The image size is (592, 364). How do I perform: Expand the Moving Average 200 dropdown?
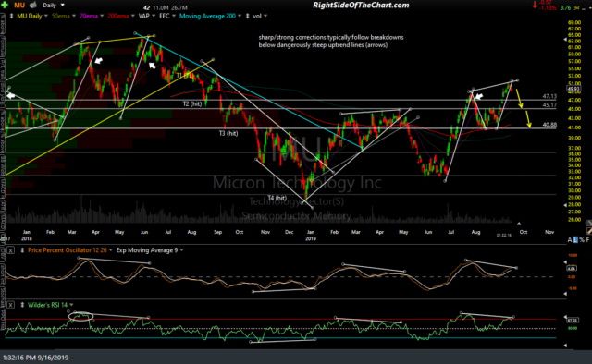(x=240, y=17)
